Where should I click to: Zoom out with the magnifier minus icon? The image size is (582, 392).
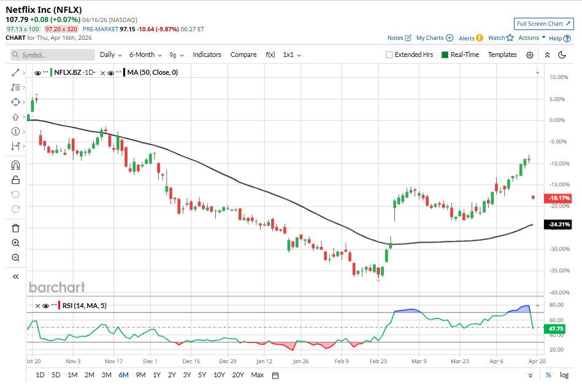[x=15, y=257]
